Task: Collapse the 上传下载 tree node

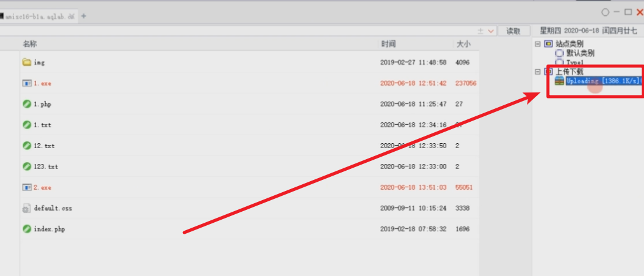Action: click(537, 72)
